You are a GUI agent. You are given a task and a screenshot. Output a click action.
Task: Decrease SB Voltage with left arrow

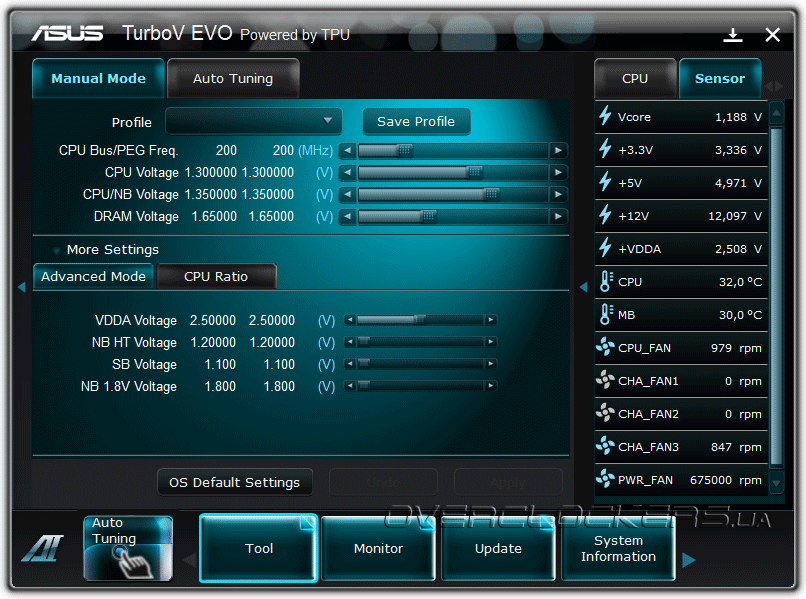coord(350,364)
